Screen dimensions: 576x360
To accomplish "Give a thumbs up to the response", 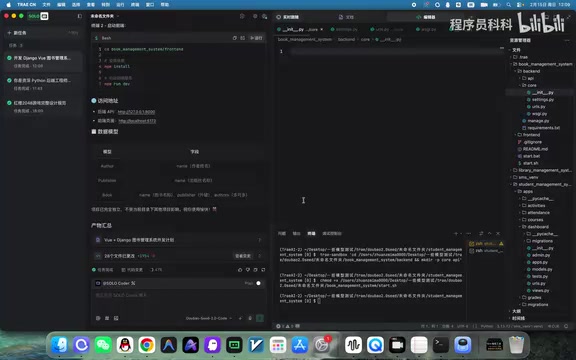I will coord(240,270).
